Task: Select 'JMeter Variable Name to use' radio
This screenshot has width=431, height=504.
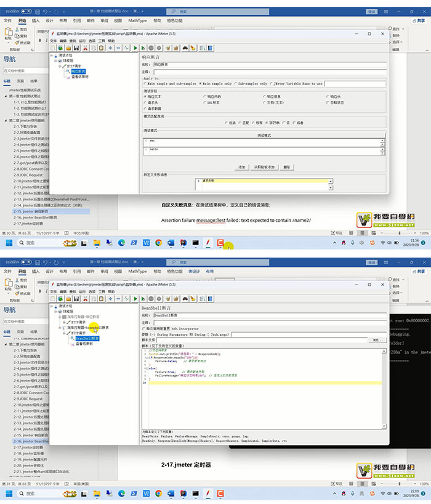Action: (272, 84)
